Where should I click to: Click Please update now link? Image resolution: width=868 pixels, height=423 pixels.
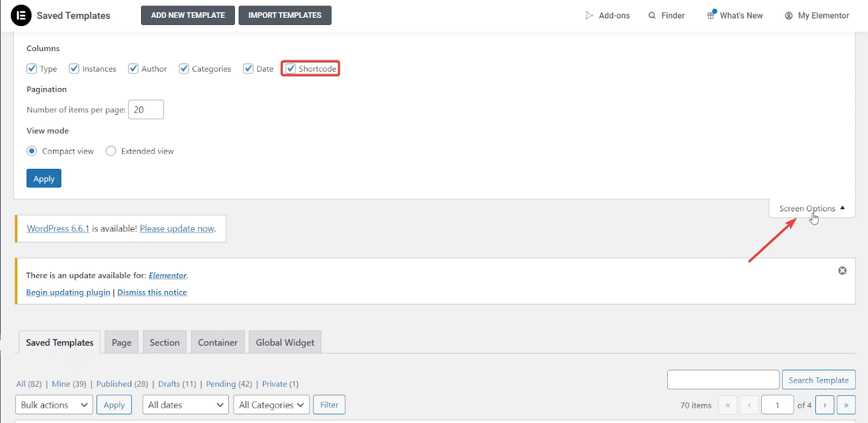[x=177, y=229]
